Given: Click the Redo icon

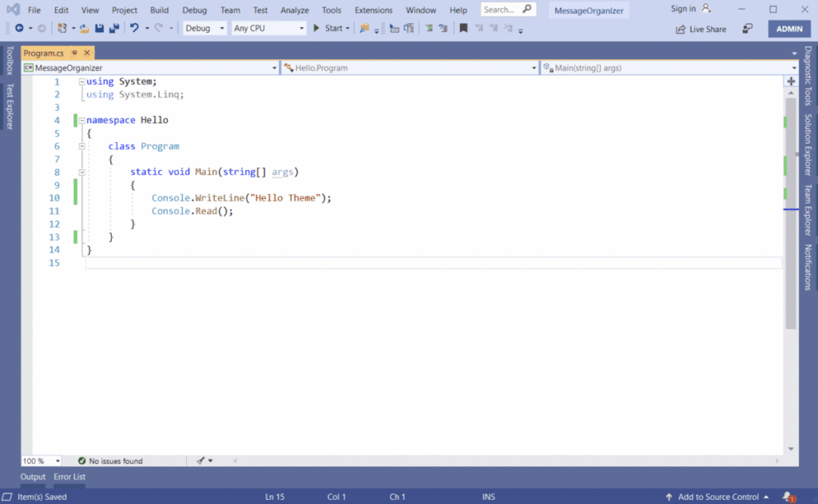Looking at the screenshot, I should (x=157, y=29).
